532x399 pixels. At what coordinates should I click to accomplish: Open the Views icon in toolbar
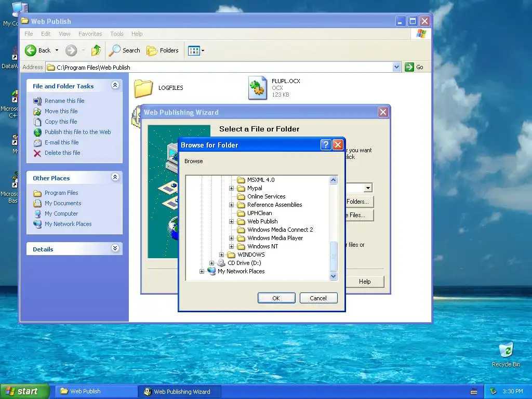pos(194,51)
